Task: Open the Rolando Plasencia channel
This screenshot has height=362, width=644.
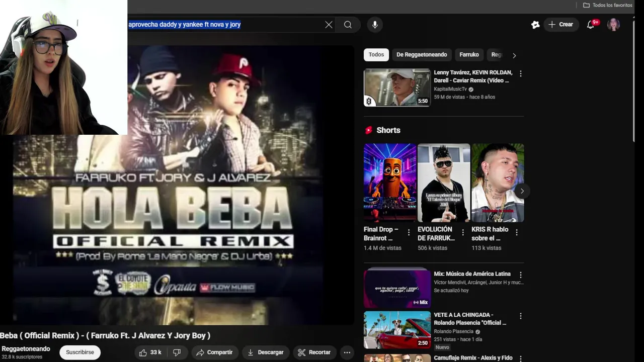Action: [x=453, y=332]
